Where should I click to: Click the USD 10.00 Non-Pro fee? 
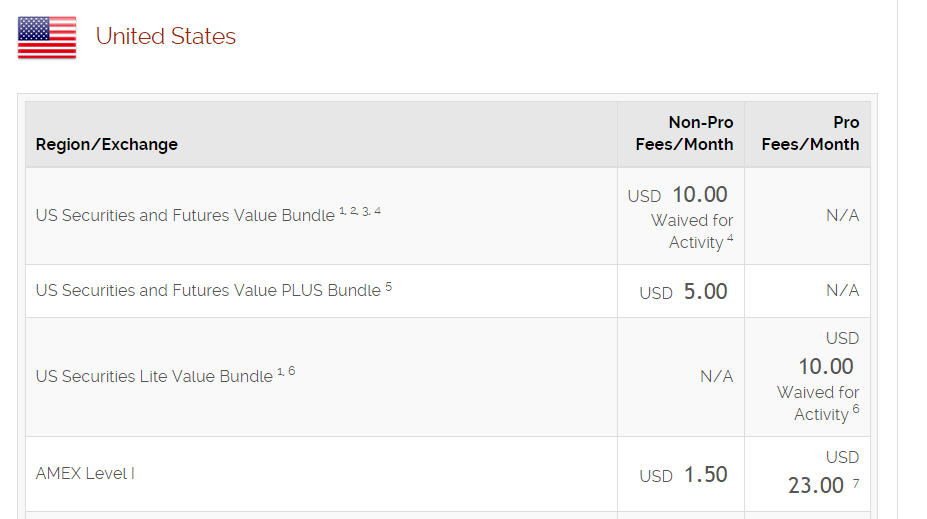(x=678, y=194)
